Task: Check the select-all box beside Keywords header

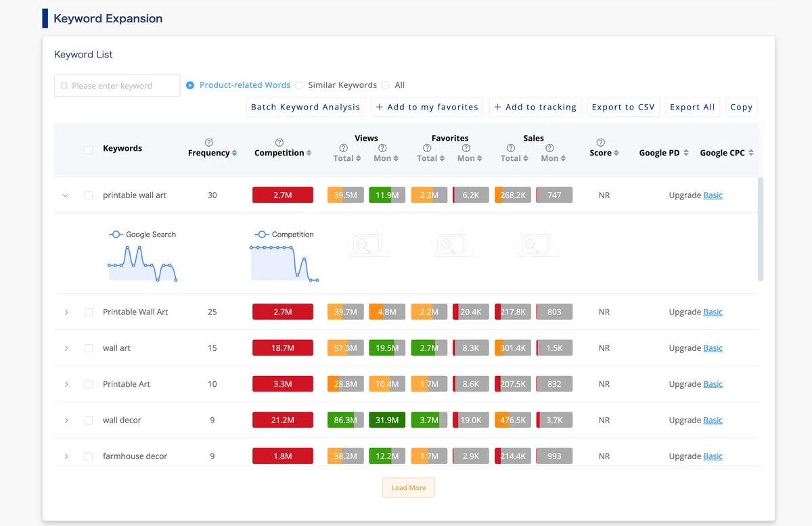Action: coord(89,150)
